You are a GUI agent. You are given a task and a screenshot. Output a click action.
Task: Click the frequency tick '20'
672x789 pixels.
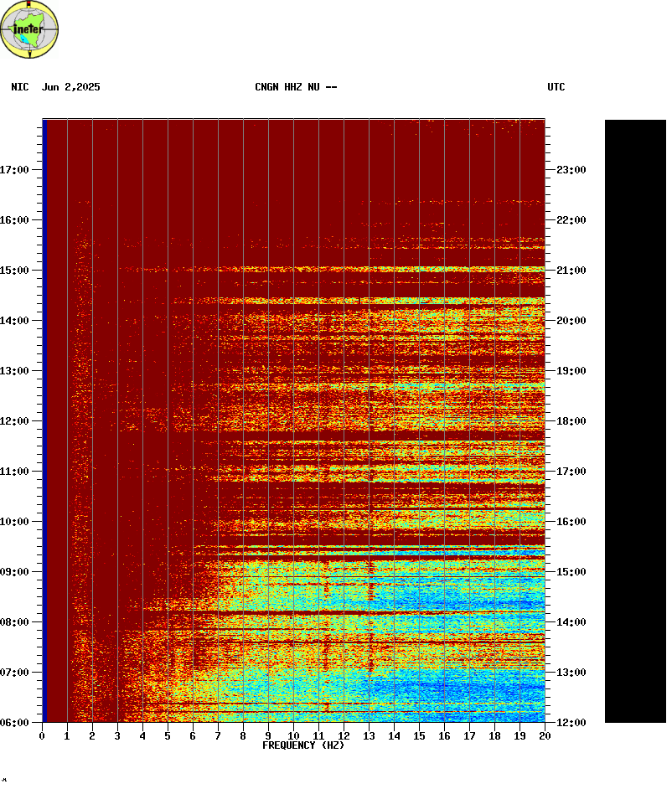[545, 736]
